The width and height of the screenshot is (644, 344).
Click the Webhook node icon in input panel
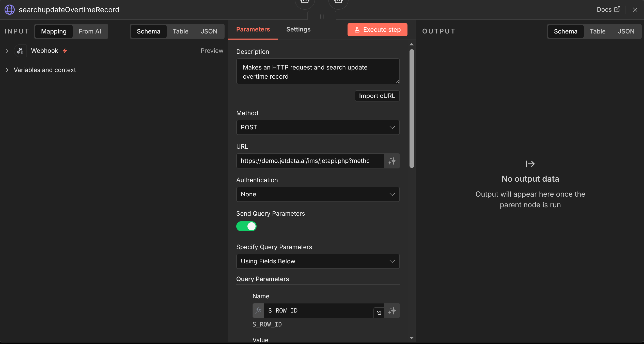20,50
